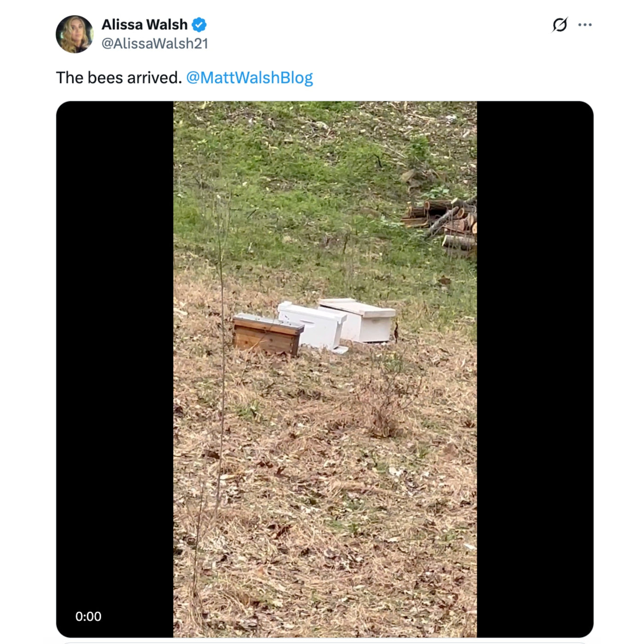This screenshot has width=644, height=644.
Task: Click the blue verified badge
Action: [199, 25]
